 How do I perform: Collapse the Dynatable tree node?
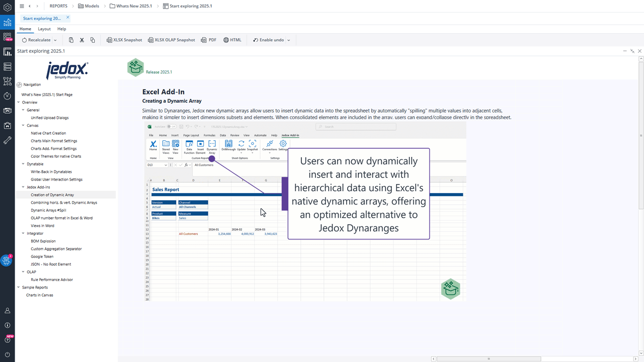coord(23,164)
